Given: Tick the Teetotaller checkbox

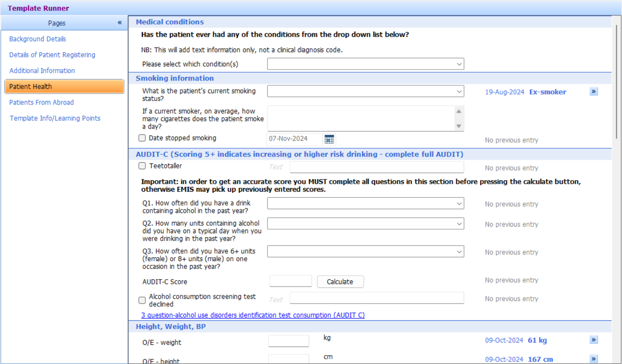Looking at the screenshot, I should click(x=142, y=166).
